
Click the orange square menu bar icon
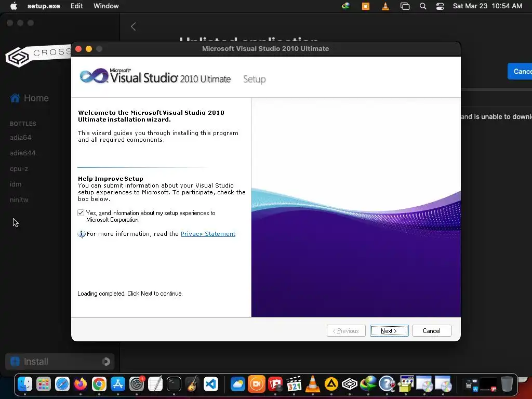[366, 6]
